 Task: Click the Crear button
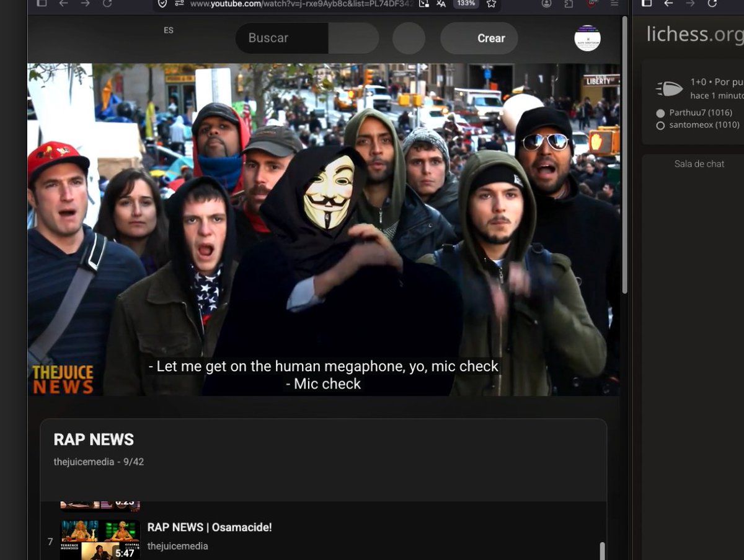click(479, 38)
